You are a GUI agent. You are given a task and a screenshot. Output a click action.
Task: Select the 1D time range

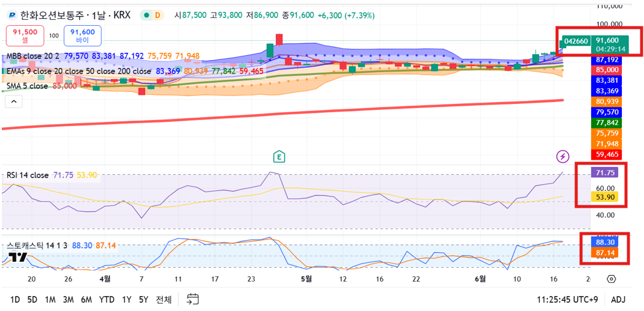tap(15, 300)
